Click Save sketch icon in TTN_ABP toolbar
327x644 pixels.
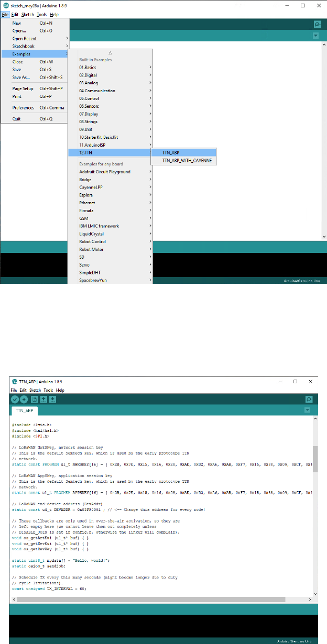coord(52,399)
